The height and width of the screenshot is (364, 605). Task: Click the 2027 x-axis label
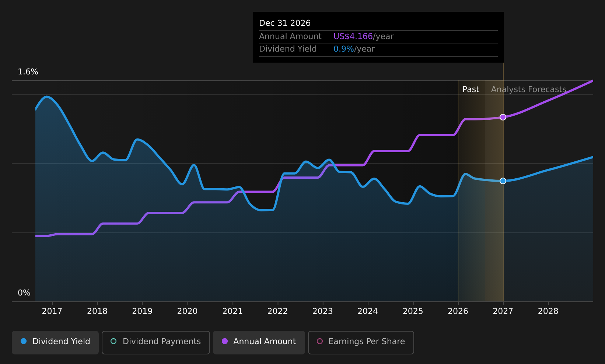[503, 311]
